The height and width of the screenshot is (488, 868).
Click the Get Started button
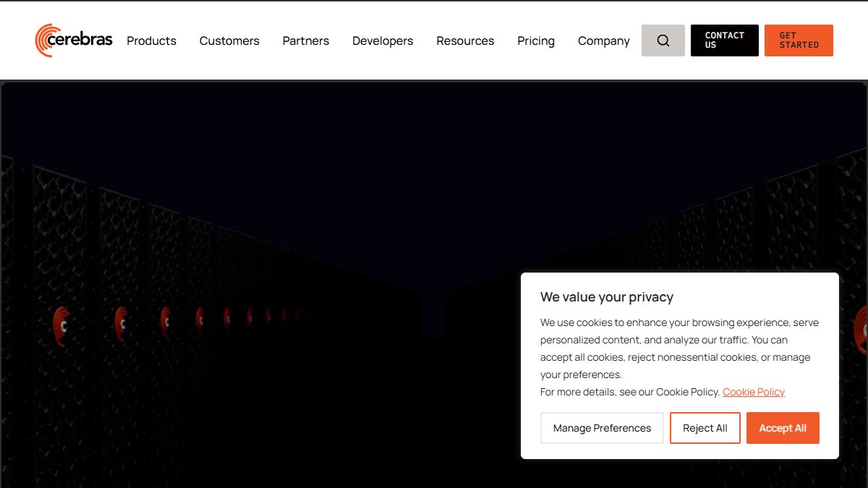point(799,40)
